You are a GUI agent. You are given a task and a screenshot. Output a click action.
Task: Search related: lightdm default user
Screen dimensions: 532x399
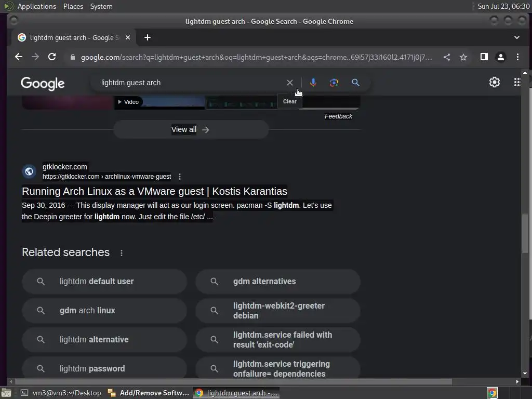(x=104, y=282)
